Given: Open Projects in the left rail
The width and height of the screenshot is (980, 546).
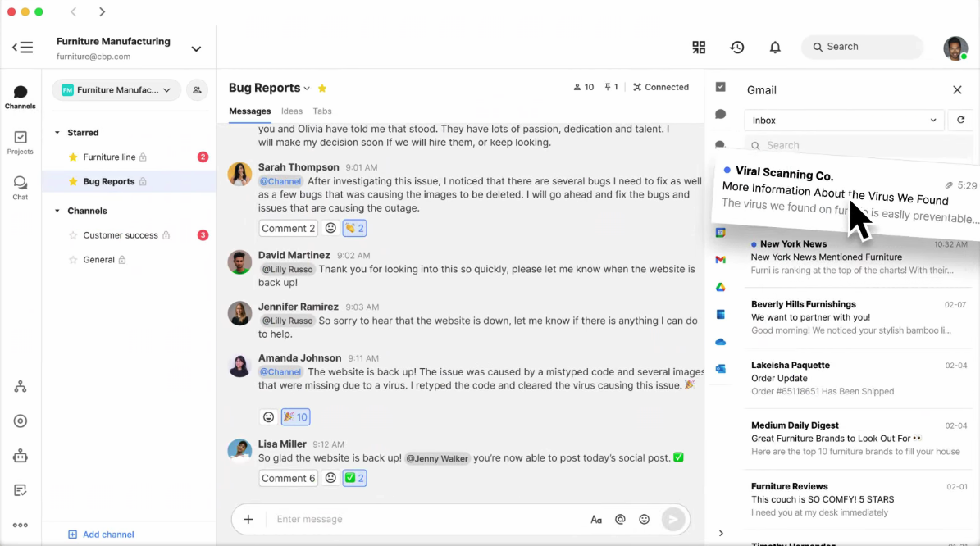Looking at the screenshot, I should pyautogui.click(x=20, y=143).
